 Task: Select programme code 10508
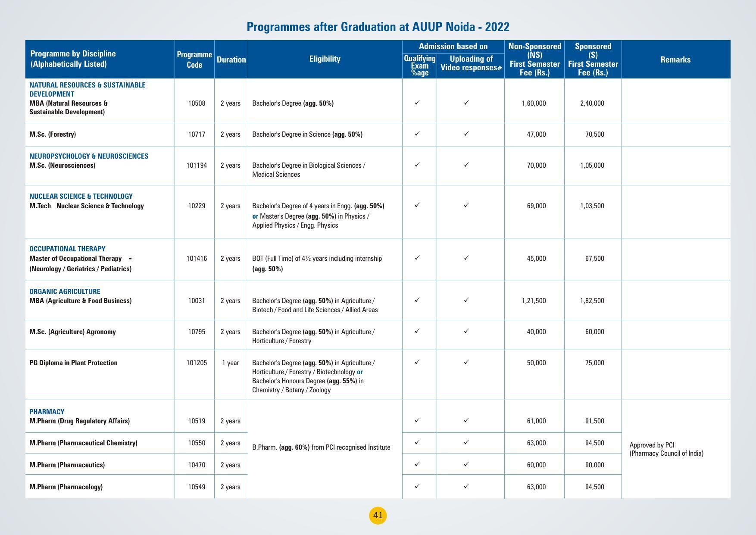(197, 103)
